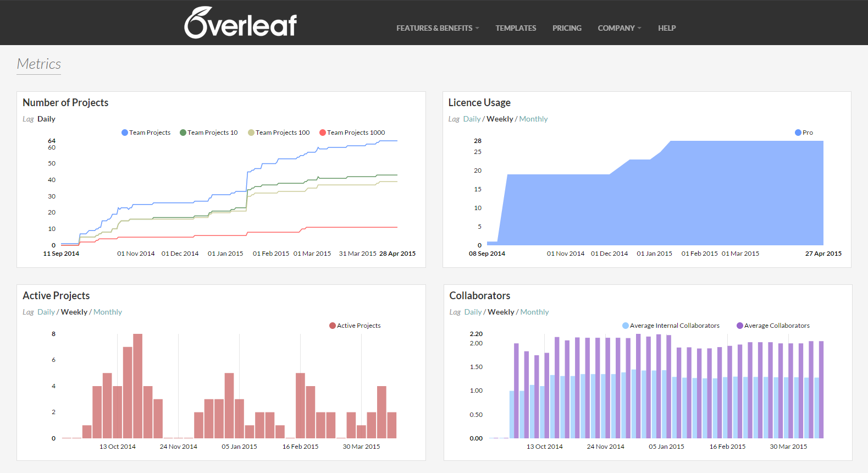Toggle Average Internal Collaborators legend dot
This screenshot has height=473, width=868.
pos(626,326)
